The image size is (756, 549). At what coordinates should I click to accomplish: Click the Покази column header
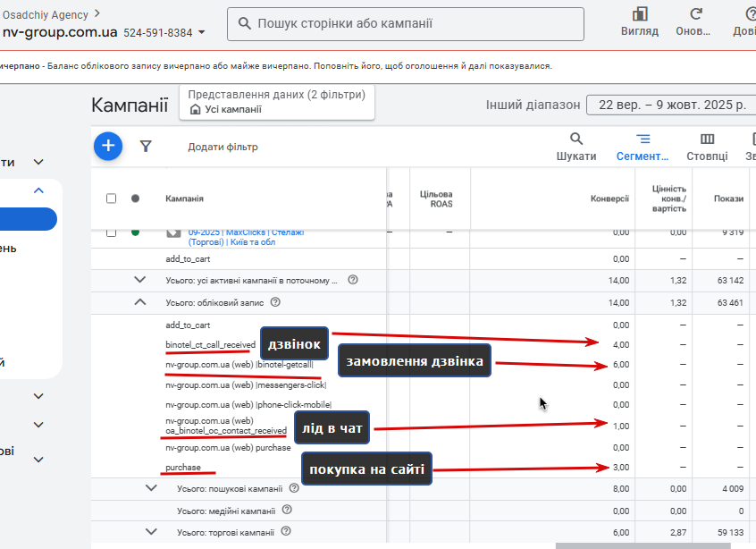click(x=727, y=198)
